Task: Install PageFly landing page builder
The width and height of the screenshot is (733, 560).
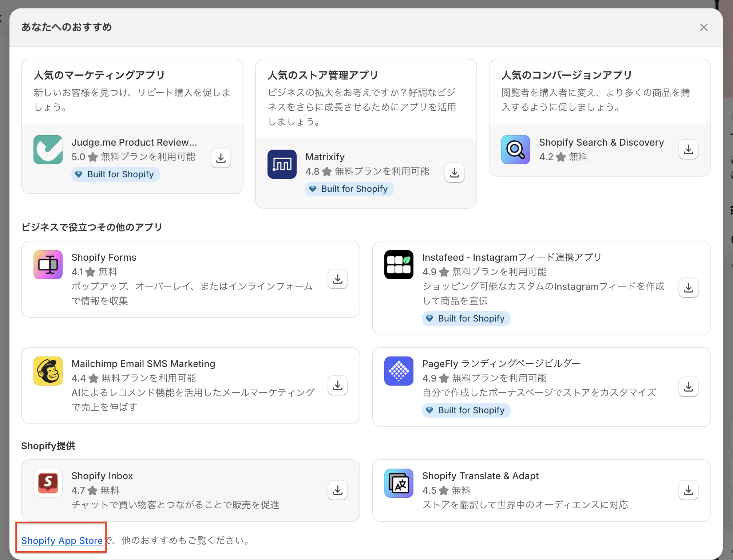Action: (x=689, y=387)
